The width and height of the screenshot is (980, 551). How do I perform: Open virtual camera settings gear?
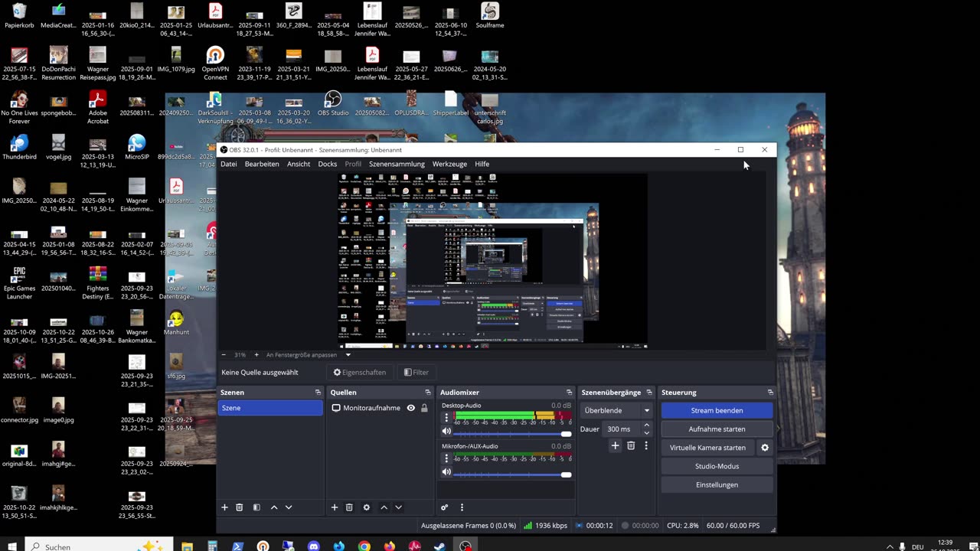click(764, 448)
